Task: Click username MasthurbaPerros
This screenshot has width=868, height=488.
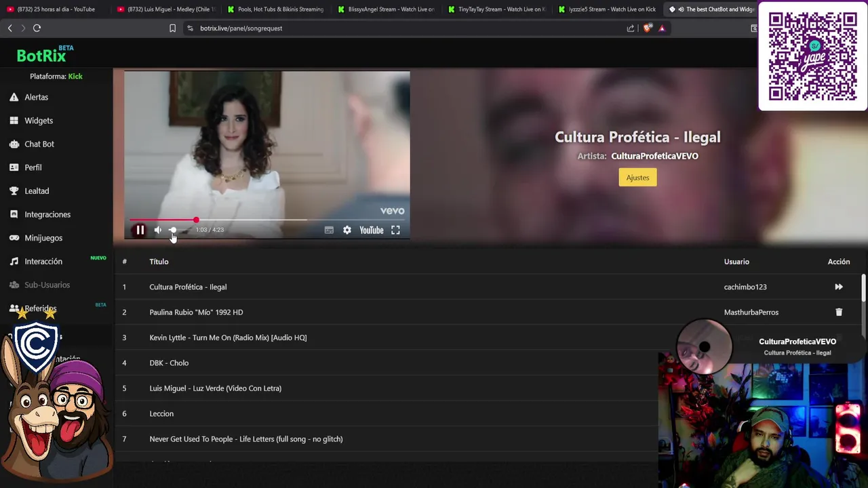Action: 751,312
